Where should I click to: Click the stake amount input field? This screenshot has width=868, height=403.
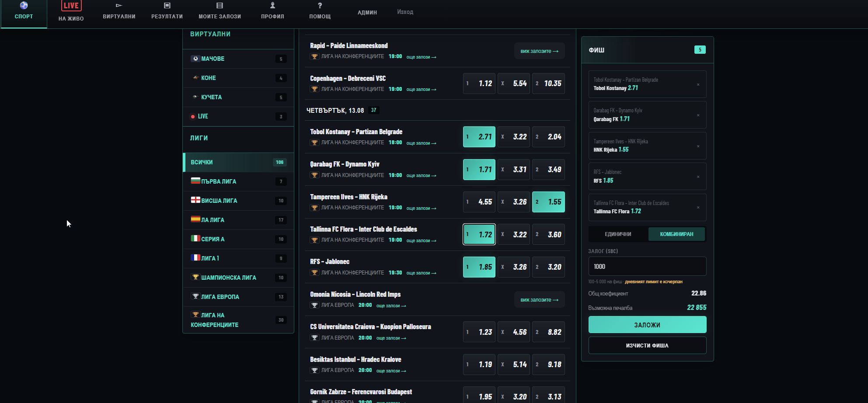click(x=647, y=266)
